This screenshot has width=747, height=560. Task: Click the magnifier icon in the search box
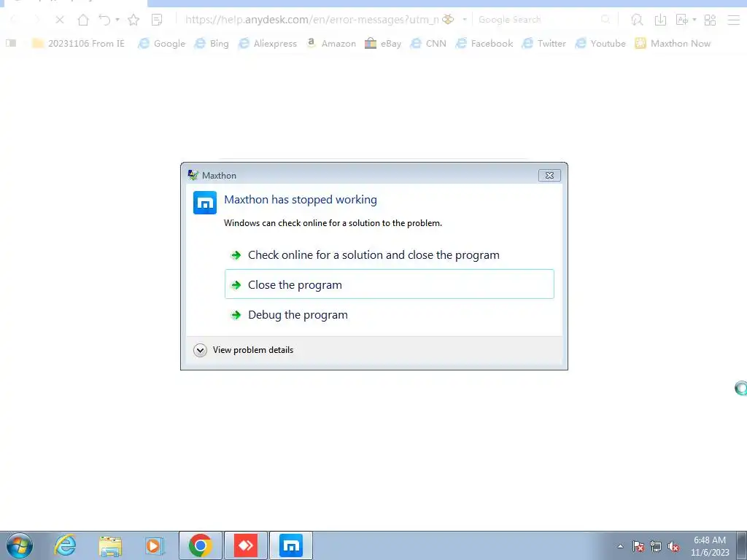point(605,20)
